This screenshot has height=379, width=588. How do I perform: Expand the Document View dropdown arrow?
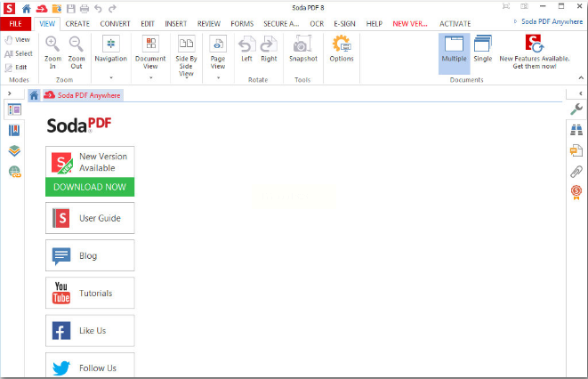pos(150,77)
